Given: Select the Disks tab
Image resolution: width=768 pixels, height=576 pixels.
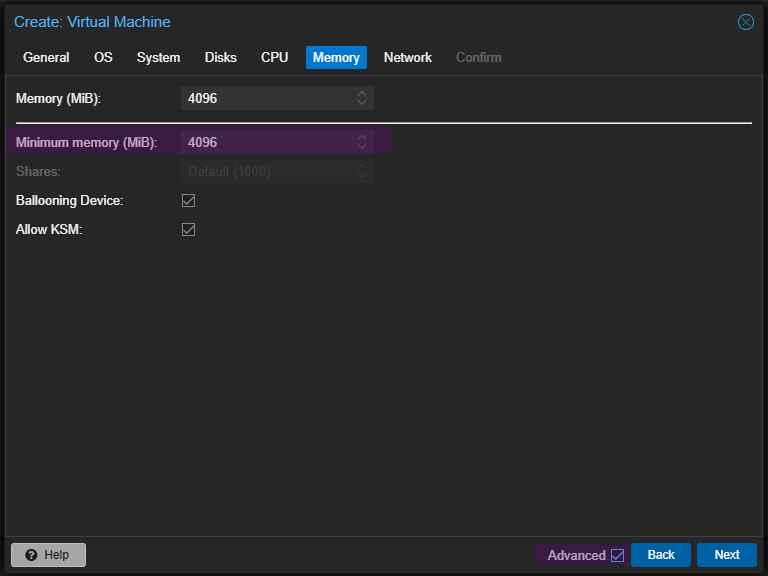Looking at the screenshot, I should 220,58.
